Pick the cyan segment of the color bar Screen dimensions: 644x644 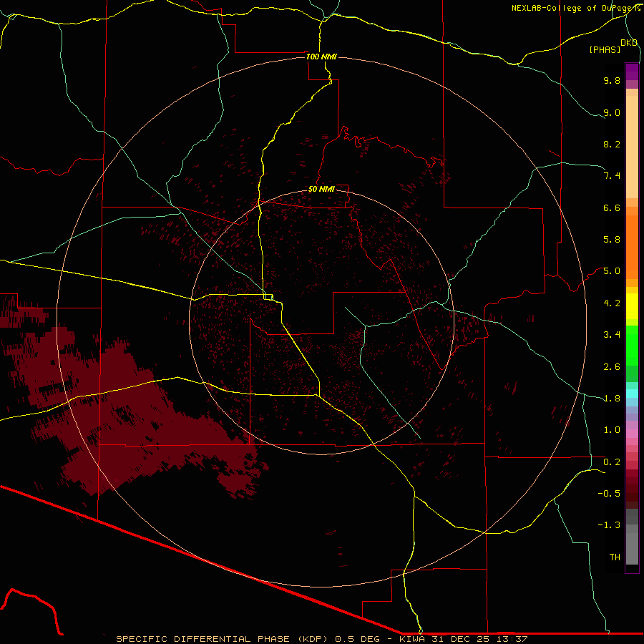pos(632,394)
